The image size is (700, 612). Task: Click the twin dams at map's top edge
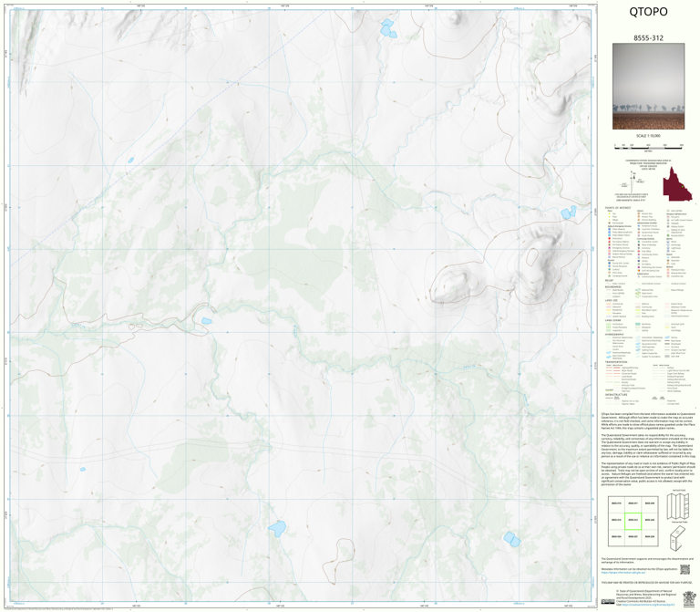click(x=388, y=28)
